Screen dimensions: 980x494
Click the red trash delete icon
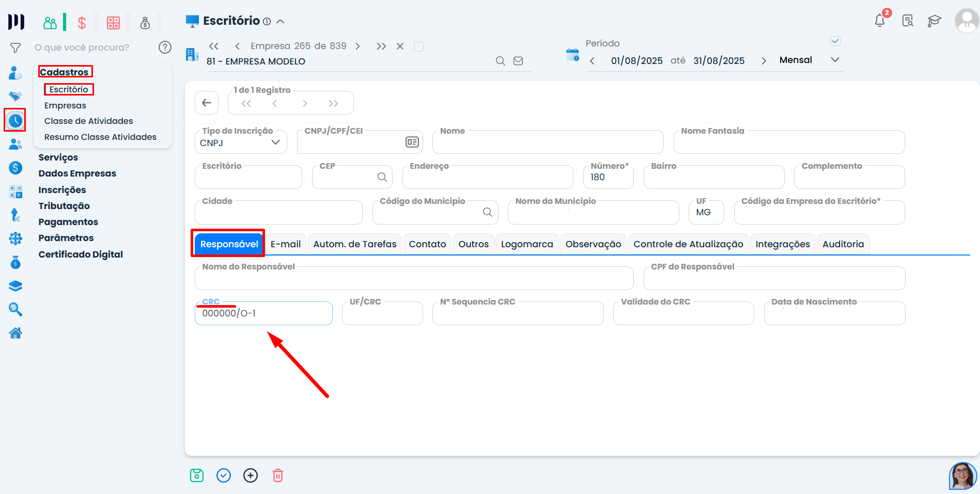coord(278,475)
